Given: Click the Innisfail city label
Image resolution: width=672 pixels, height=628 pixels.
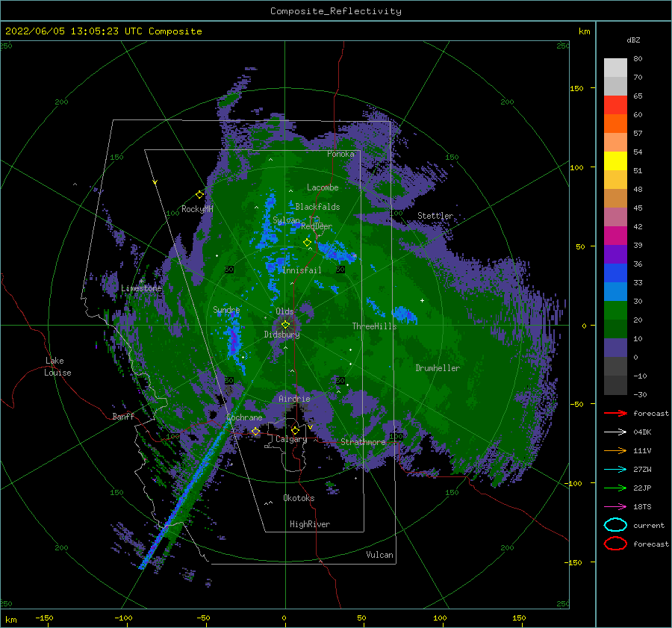Looking at the screenshot, I should (x=302, y=270).
